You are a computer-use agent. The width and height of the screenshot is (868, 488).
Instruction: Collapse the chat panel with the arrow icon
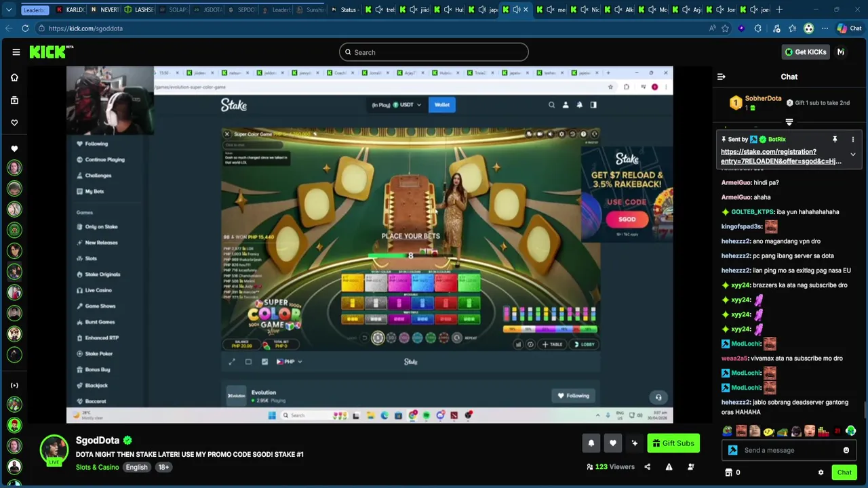tap(722, 77)
